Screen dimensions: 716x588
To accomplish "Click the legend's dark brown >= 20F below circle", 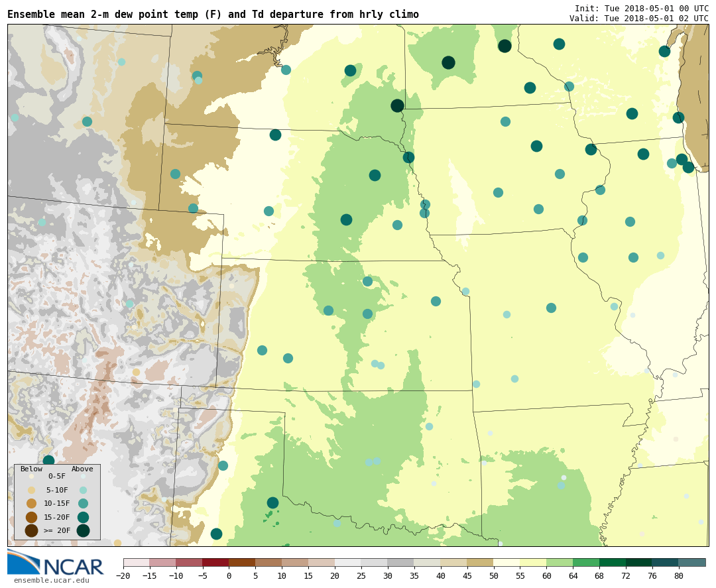I will [x=32, y=530].
